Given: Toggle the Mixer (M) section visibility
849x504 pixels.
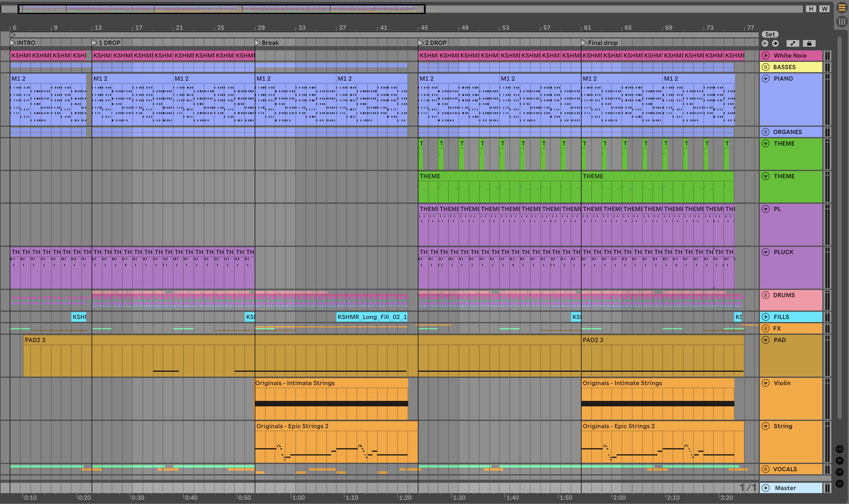Looking at the screenshot, I should [840, 472].
